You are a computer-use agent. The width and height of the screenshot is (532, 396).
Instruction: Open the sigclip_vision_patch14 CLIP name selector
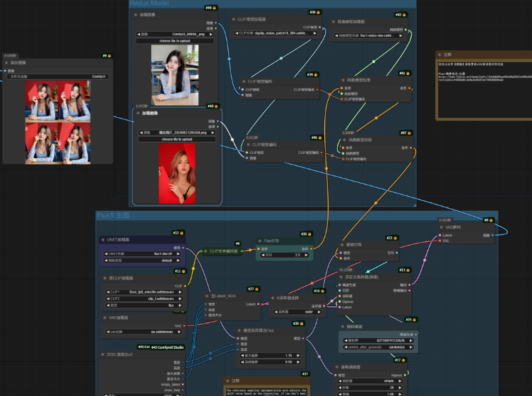point(276,33)
